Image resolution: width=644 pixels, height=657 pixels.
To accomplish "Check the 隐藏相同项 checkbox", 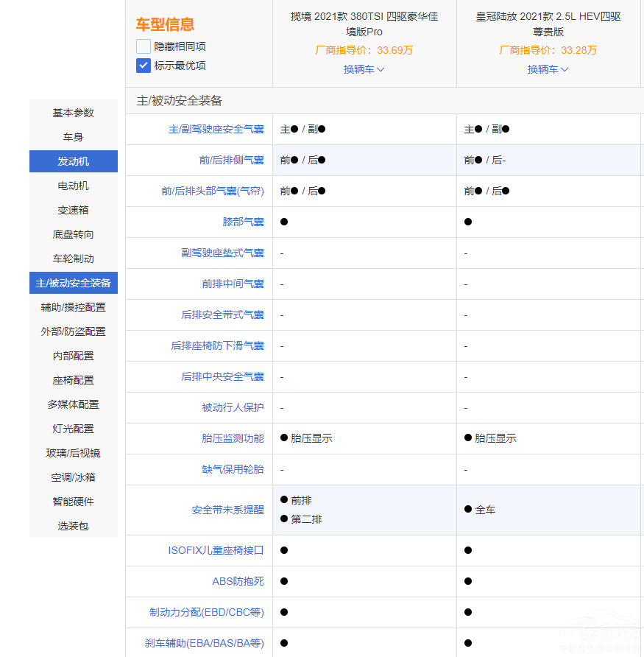I will point(144,46).
